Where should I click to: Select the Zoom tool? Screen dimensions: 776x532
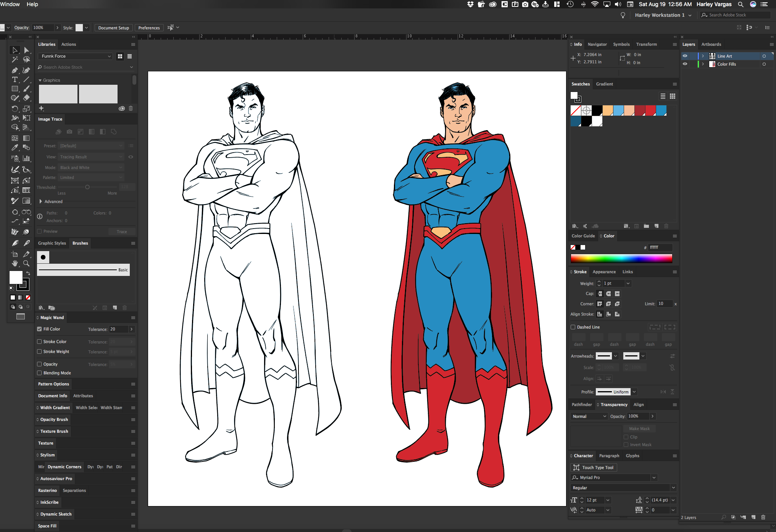(26, 263)
